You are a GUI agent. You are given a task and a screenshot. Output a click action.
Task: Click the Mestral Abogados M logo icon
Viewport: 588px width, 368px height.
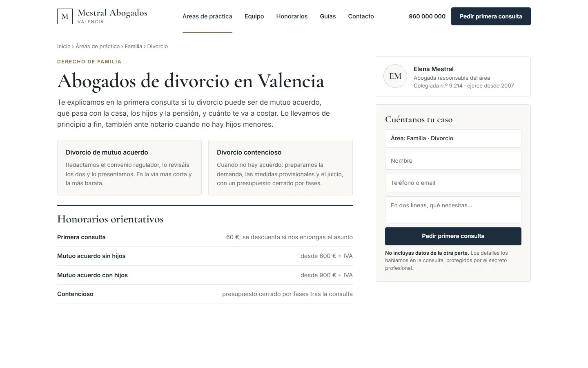pos(65,16)
